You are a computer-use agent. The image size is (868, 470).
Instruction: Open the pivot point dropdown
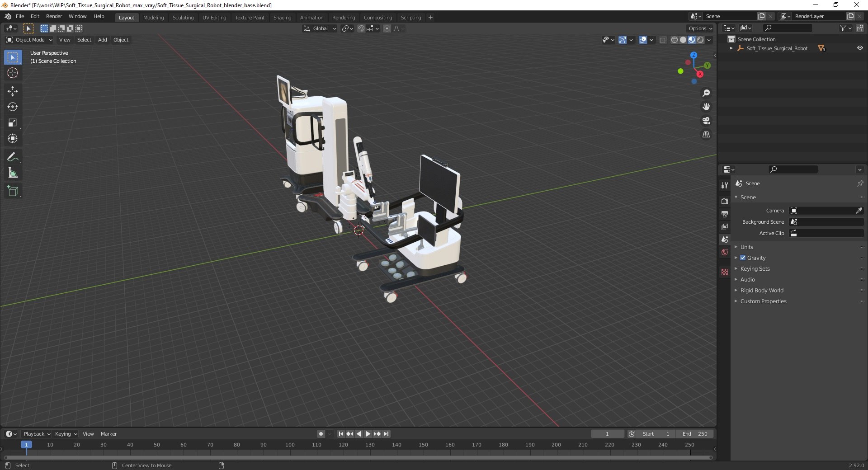(347, 28)
